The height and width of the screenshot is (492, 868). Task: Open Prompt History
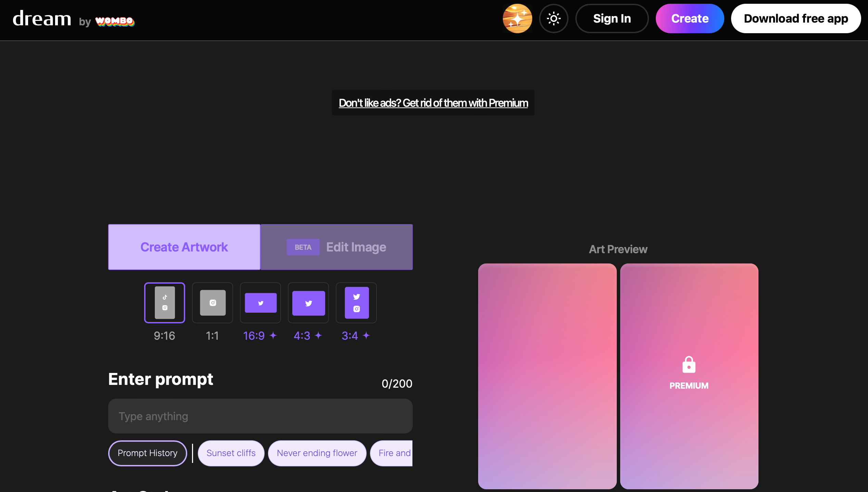148,453
